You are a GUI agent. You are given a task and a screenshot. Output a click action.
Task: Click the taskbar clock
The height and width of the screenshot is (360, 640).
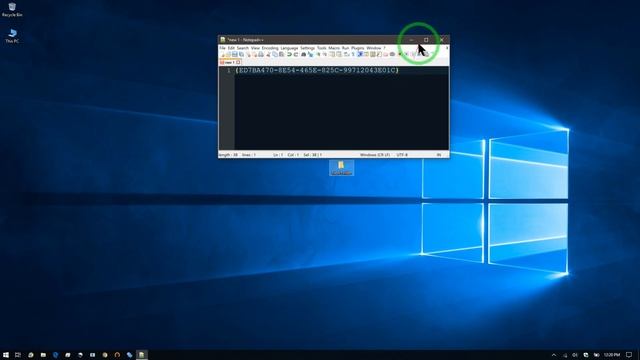click(612, 355)
